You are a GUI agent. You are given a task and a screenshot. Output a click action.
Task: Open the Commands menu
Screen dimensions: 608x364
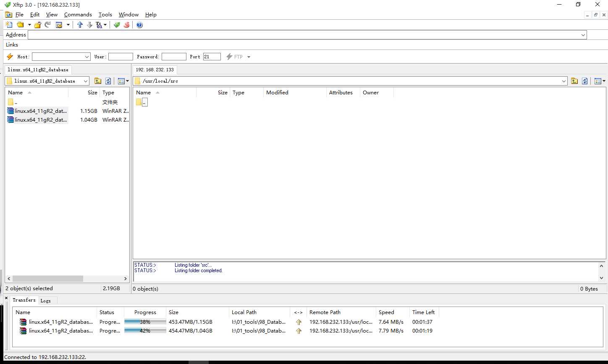[x=78, y=14]
